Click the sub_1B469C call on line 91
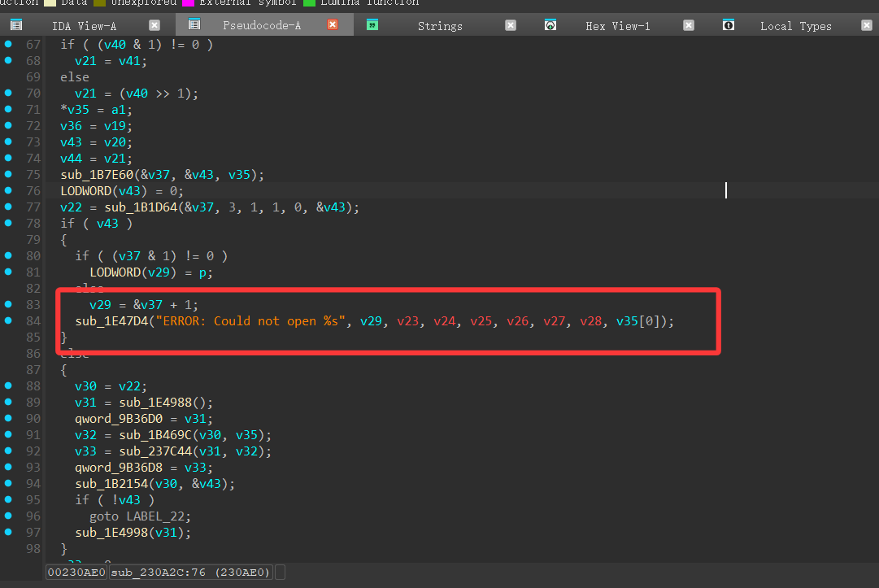The image size is (879, 588). [155, 435]
